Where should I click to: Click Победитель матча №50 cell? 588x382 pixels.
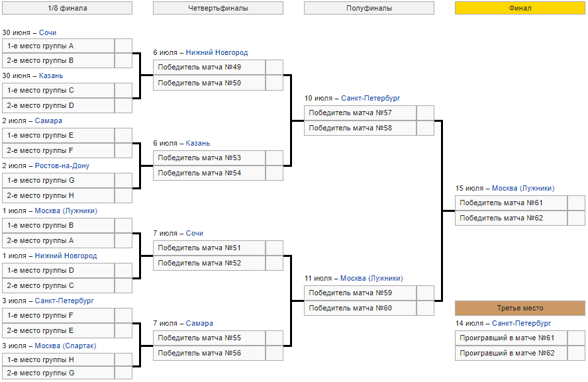(x=209, y=83)
